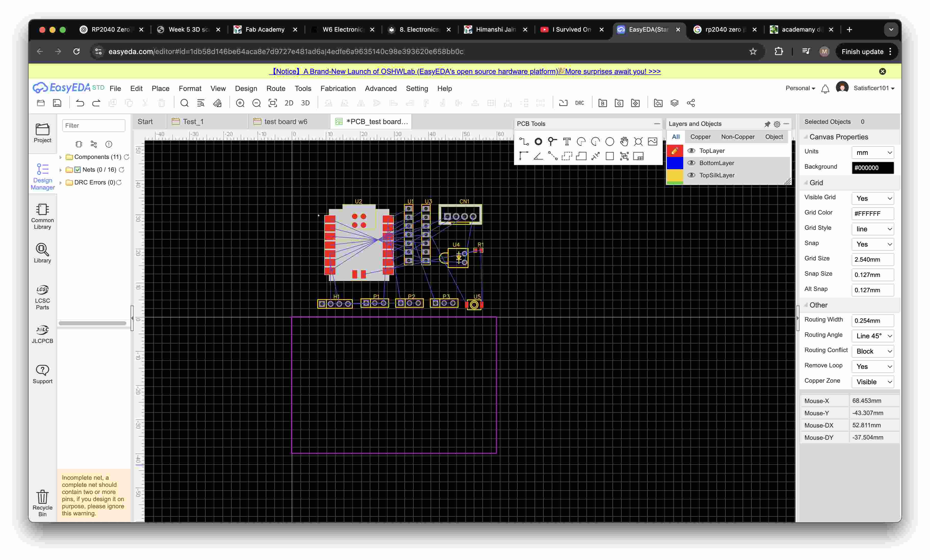
Task: Open the Fabrication menu
Action: pyautogui.click(x=338, y=88)
